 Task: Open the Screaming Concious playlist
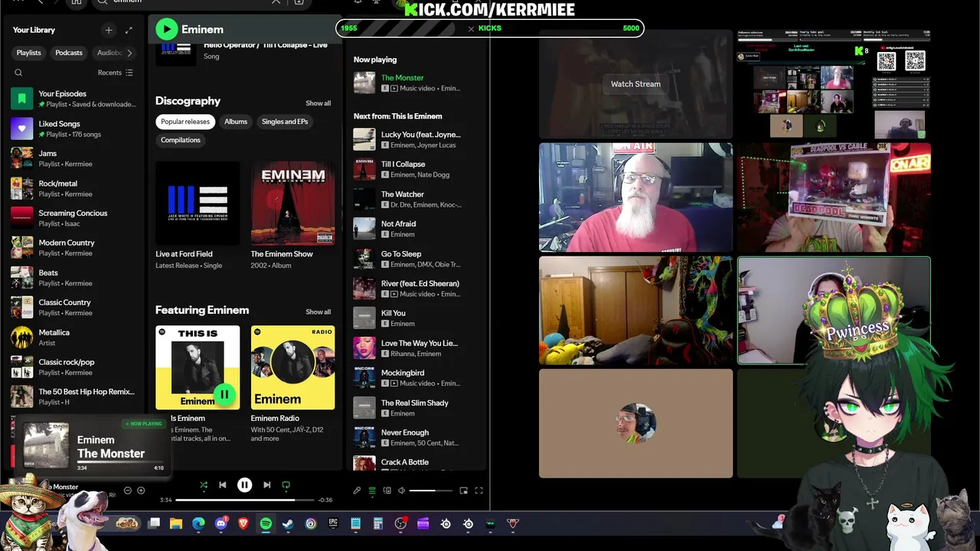[74, 218]
